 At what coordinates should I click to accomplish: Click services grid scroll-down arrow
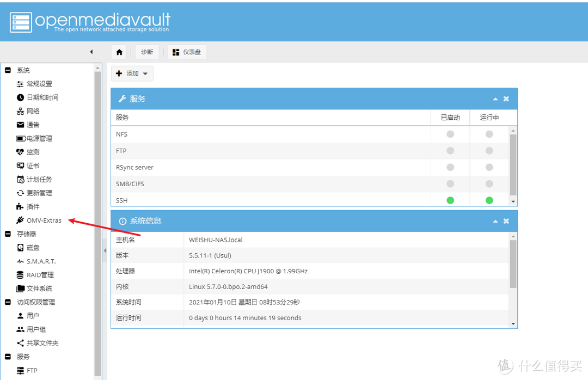tap(513, 201)
